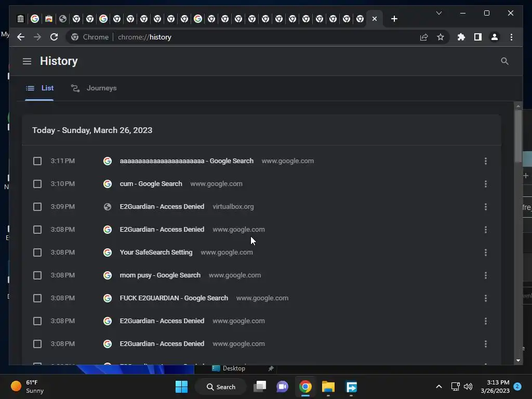Open the Chrome profile avatar icon
The image size is (532, 399).
495,37
